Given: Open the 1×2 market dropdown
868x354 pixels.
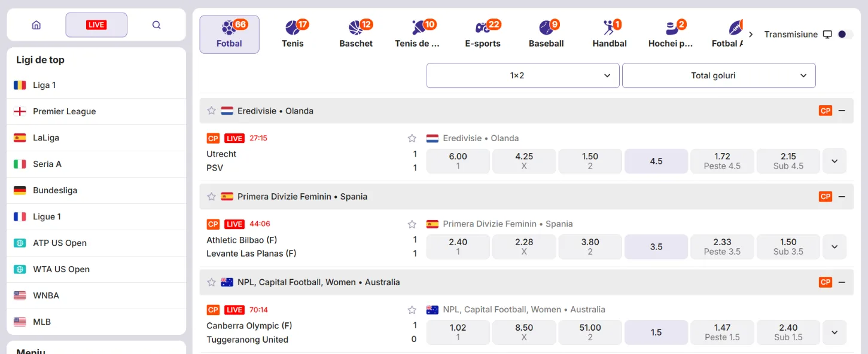Looking at the screenshot, I should tap(523, 76).
